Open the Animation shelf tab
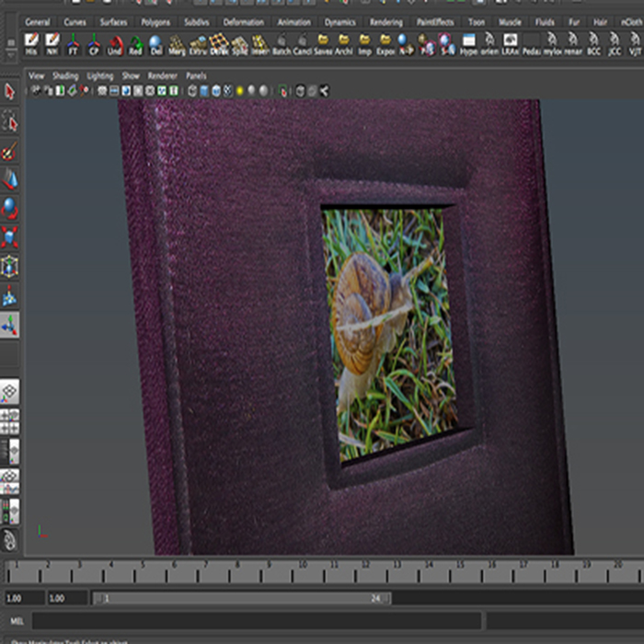644x644 pixels. [x=294, y=22]
